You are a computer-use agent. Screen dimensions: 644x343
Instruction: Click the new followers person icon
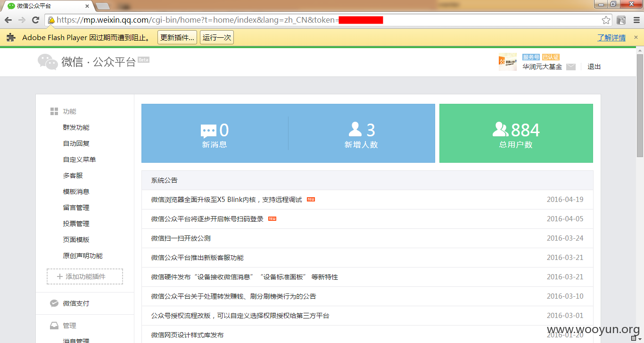pyautogui.click(x=355, y=129)
